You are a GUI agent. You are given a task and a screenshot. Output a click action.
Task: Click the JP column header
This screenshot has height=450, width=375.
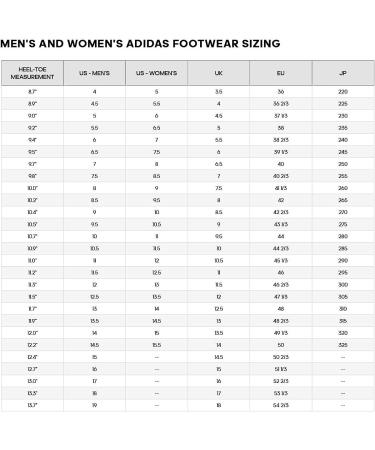pyautogui.click(x=343, y=73)
